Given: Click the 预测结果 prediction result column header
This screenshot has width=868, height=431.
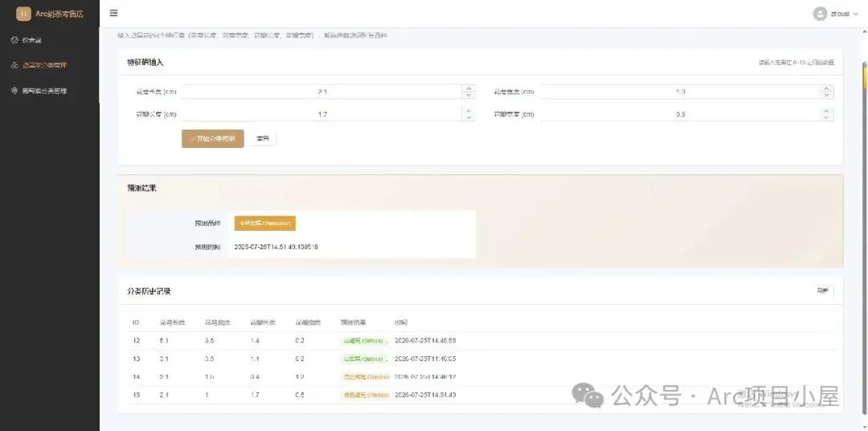Looking at the screenshot, I should click(x=353, y=322).
